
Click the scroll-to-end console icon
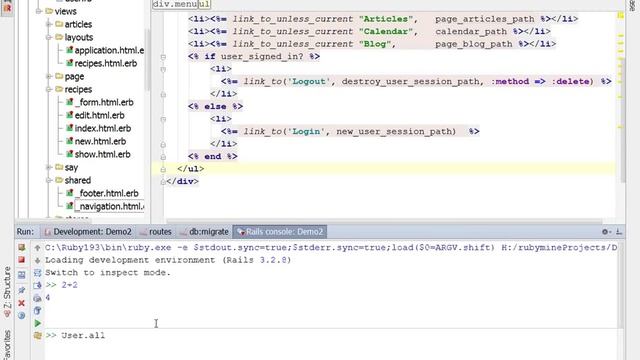pos(37,285)
